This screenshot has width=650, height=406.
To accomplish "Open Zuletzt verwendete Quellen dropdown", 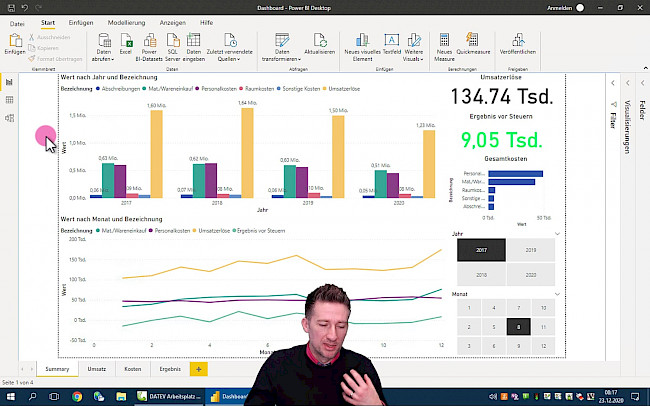I will point(229,56).
